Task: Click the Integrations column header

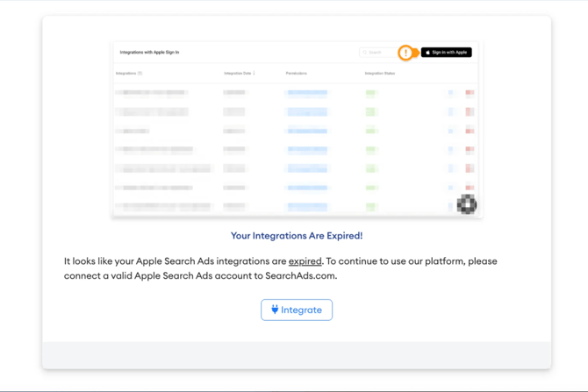Action: pyautogui.click(x=127, y=74)
